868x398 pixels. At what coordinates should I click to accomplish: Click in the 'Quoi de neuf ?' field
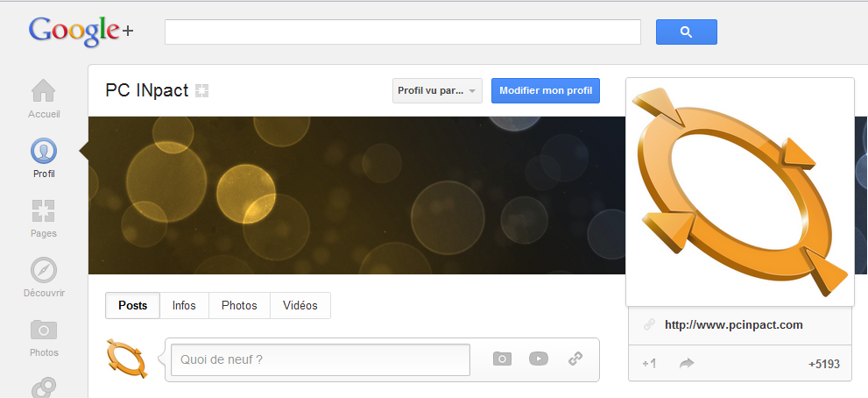(320, 359)
